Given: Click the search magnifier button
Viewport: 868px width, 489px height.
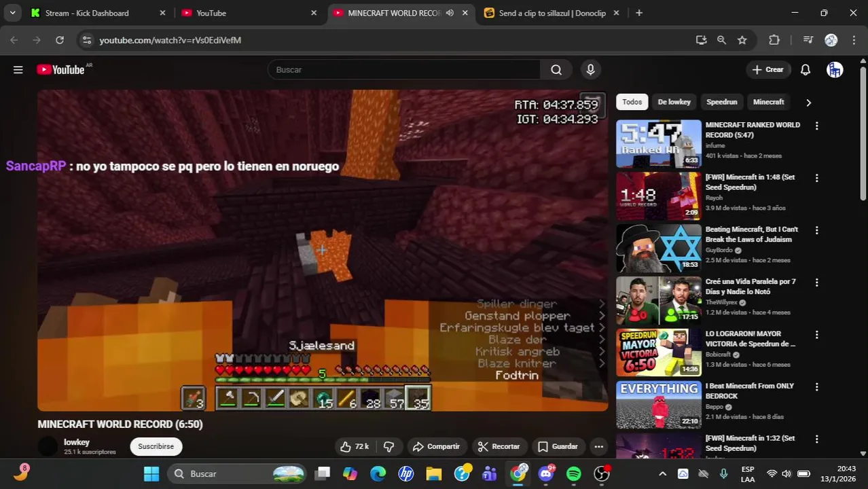Looking at the screenshot, I should [x=556, y=69].
